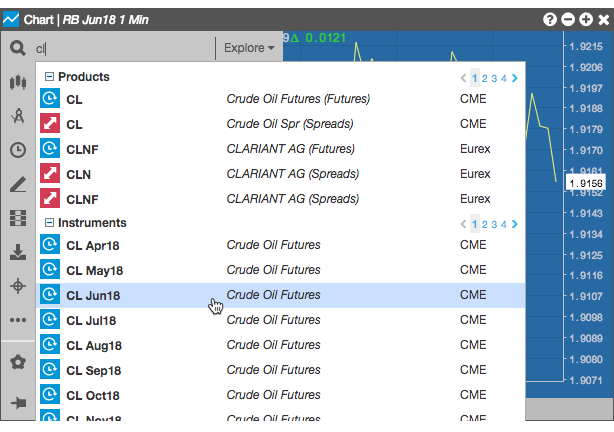Screen dimensions: 614x432
Task: Open the table data grid icon
Action: [18, 218]
